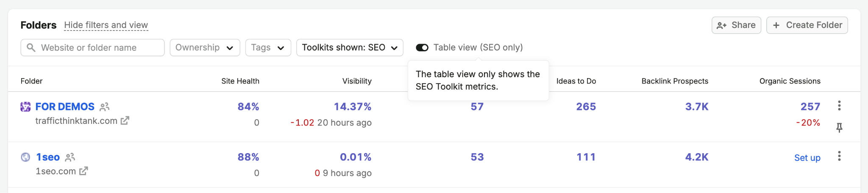868x193 pixels.
Task: Click the pin icon for FOR DEMOS
Action: [x=839, y=127]
